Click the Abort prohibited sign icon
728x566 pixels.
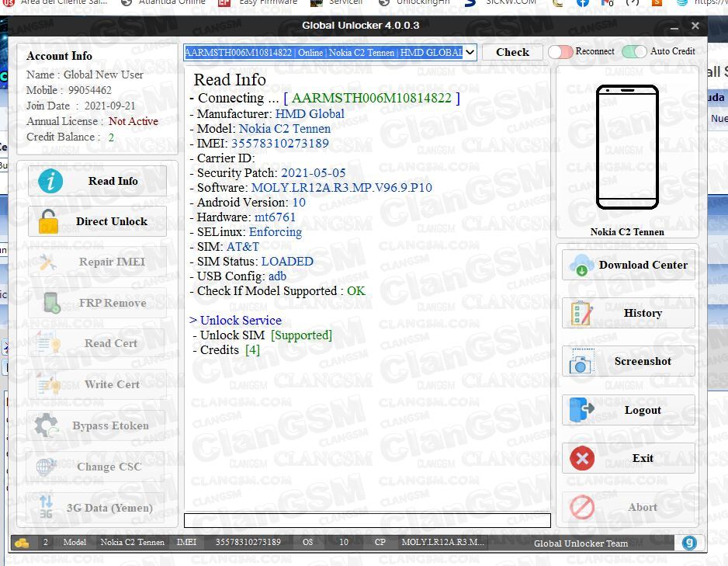[x=582, y=507]
